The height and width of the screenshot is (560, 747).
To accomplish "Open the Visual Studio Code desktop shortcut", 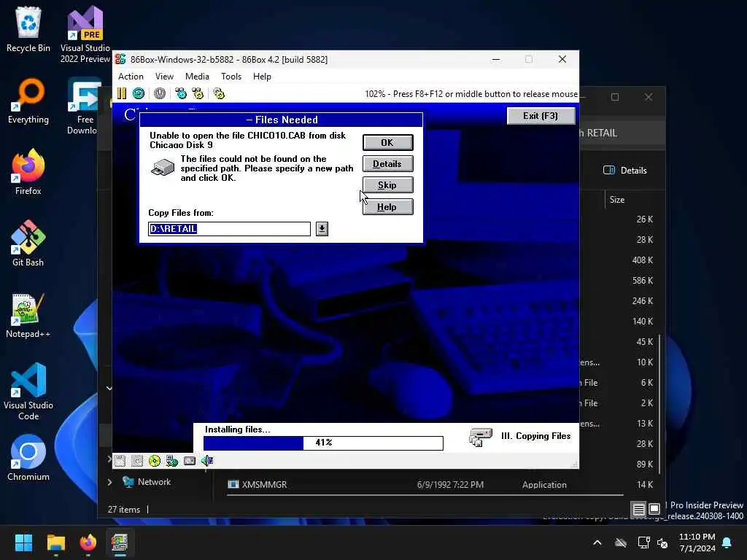I will pos(28,392).
